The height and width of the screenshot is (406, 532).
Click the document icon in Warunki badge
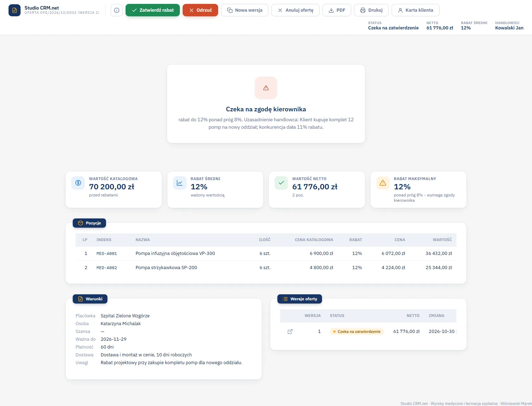pos(81,299)
